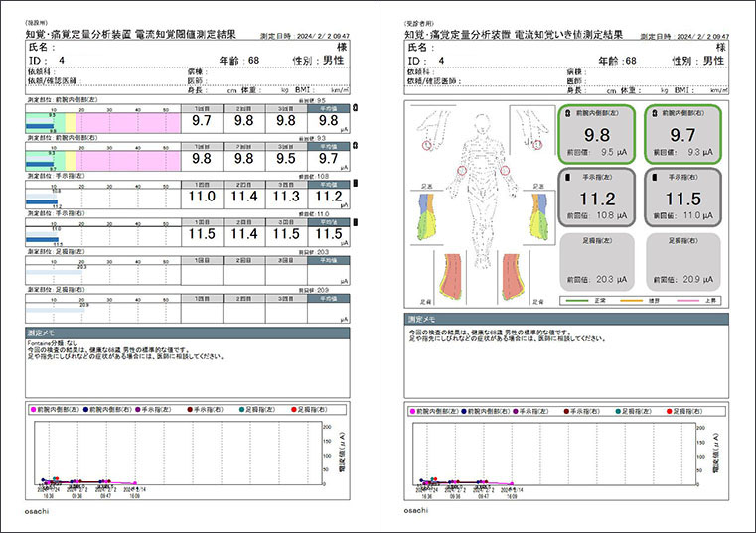Click 3回目 value 11.3 in 手示指(左) row
756x533 pixels.
pos(286,197)
